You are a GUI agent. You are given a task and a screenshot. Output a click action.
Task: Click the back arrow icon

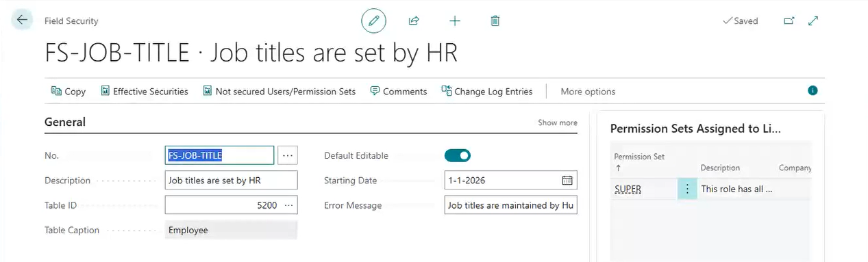pos(22,20)
